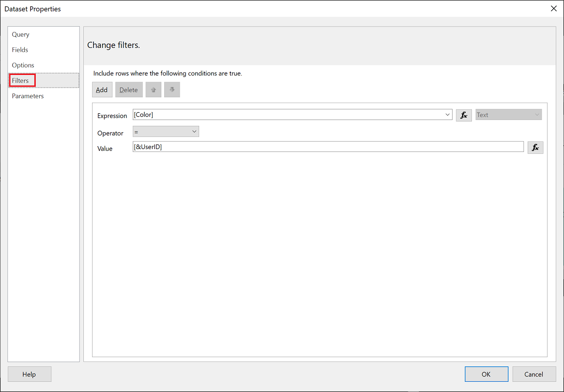Add a new filter condition

click(102, 90)
